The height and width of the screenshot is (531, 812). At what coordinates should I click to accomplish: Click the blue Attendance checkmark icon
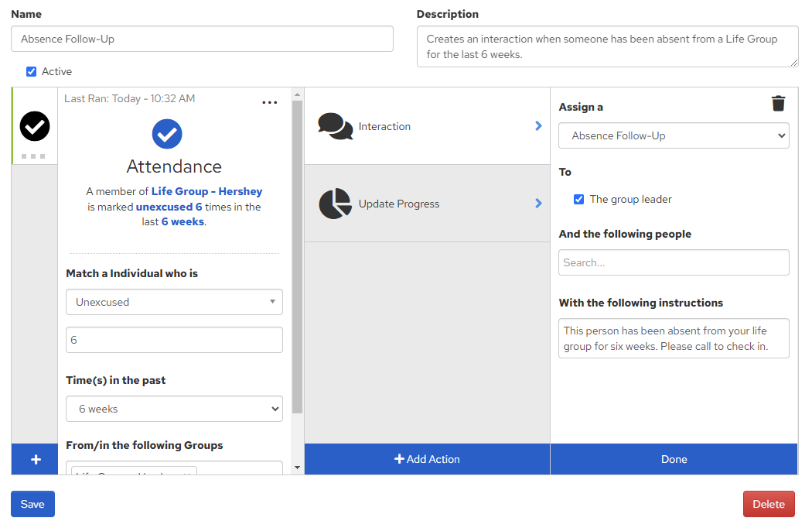(167, 133)
